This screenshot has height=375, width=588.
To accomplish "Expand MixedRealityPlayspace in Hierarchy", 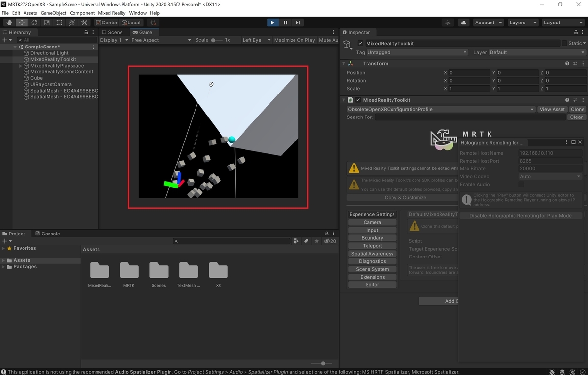I will (x=21, y=66).
